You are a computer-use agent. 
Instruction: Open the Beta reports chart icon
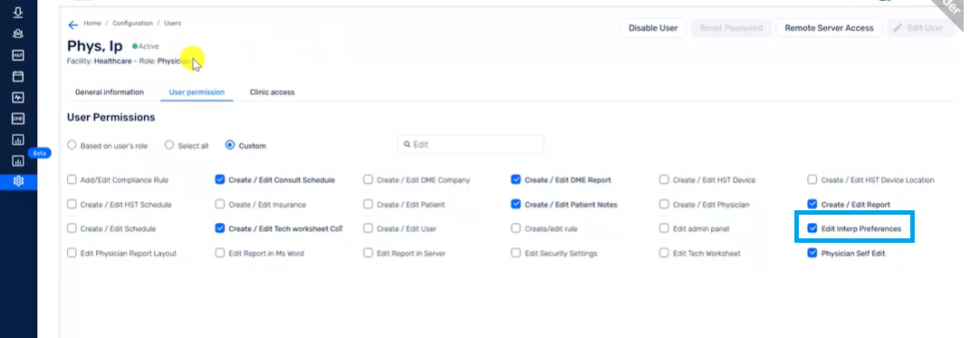(18, 160)
